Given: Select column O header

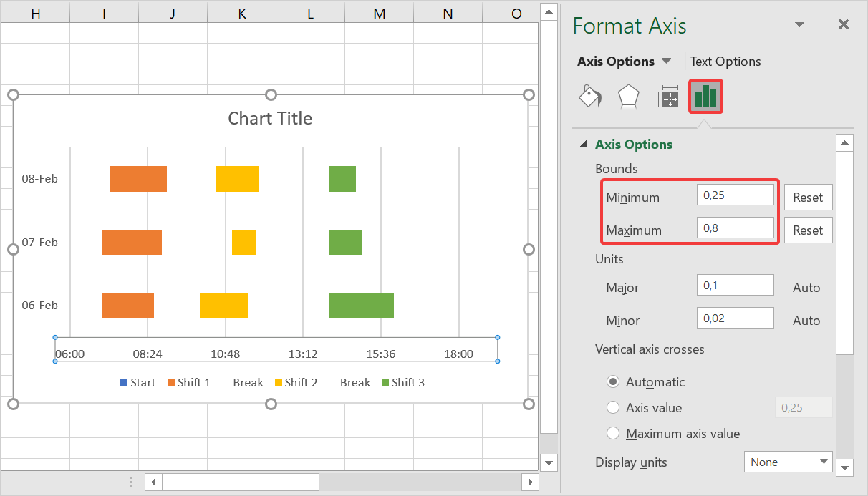Looking at the screenshot, I should (510, 13).
